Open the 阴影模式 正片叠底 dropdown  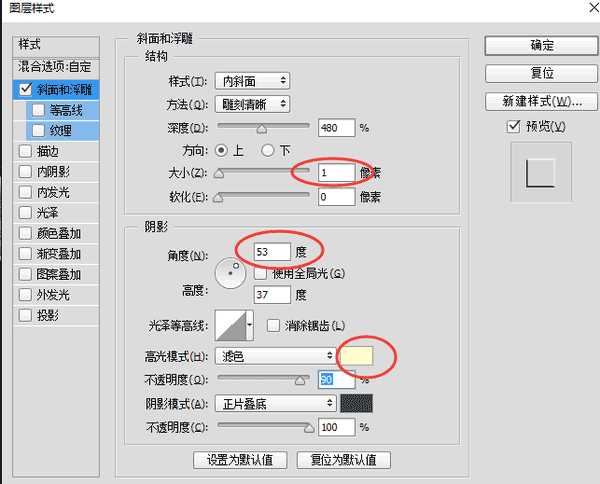[276, 404]
